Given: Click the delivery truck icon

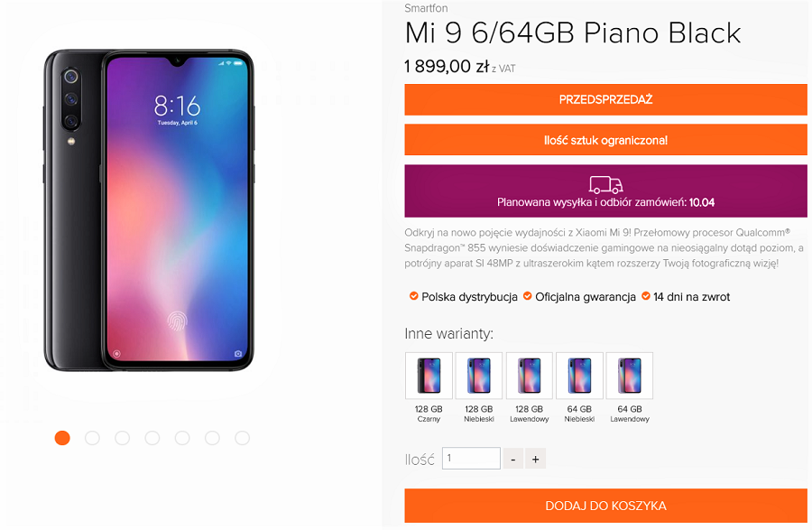Looking at the screenshot, I should (x=605, y=184).
